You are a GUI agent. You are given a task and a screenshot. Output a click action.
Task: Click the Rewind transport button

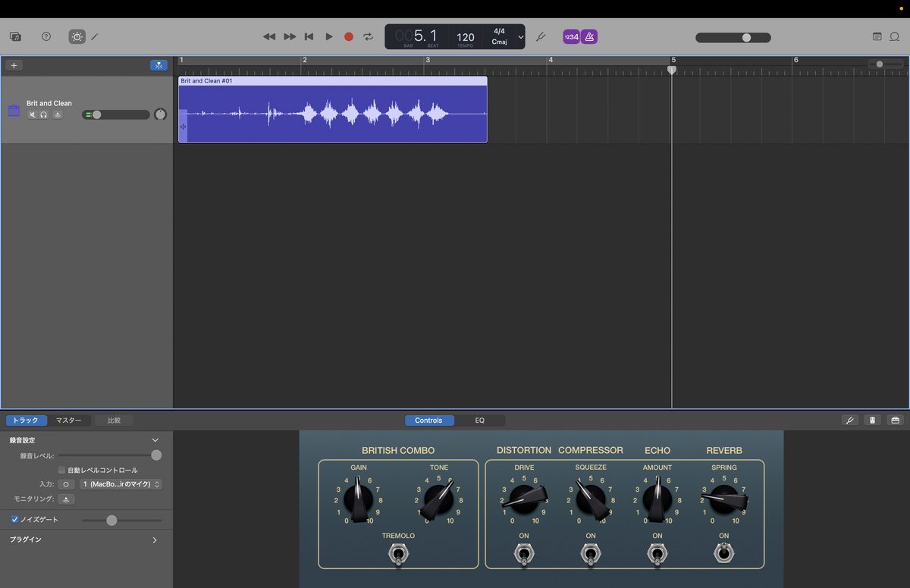coord(269,36)
